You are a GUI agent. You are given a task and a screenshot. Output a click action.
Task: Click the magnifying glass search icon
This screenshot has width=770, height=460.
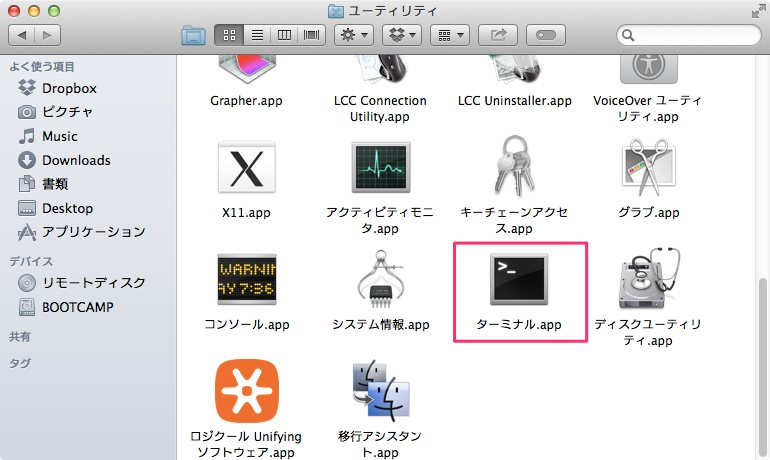[x=628, y=35]
